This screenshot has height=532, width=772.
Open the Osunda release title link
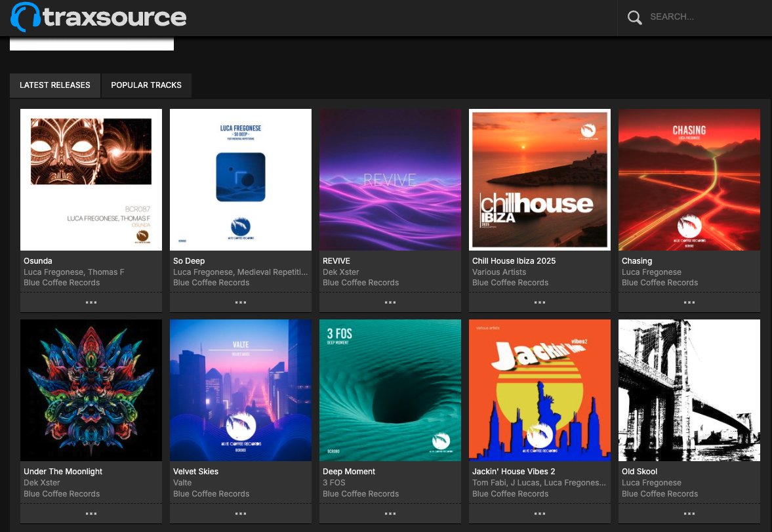38,261
